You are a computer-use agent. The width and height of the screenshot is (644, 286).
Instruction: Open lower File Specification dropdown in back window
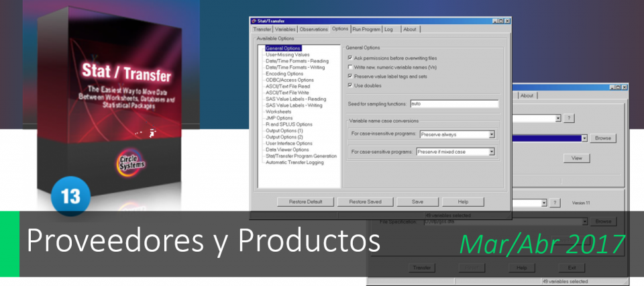click(584, 221)
